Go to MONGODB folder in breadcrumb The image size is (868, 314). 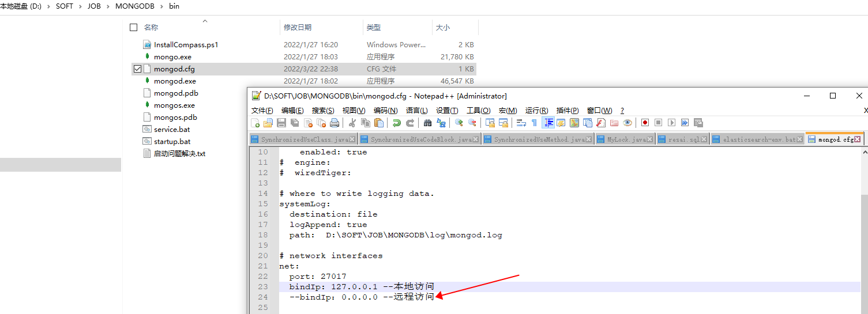click(x=134, y=7)
